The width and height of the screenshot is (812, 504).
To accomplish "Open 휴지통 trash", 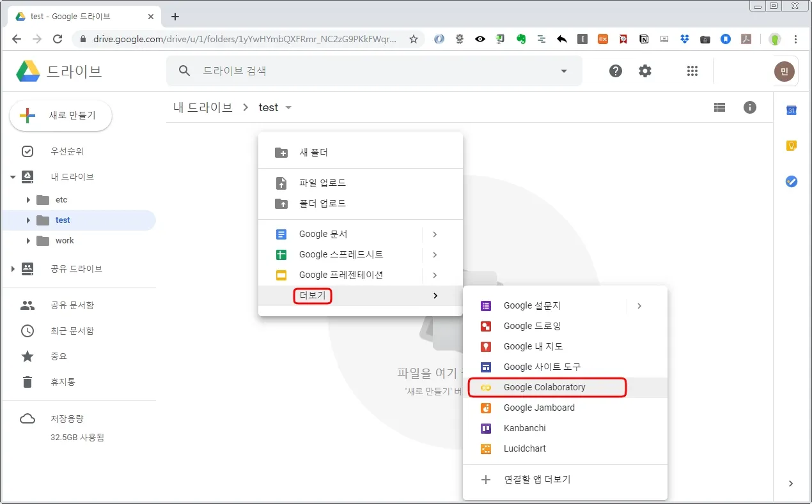I will (x=78, y=382).
